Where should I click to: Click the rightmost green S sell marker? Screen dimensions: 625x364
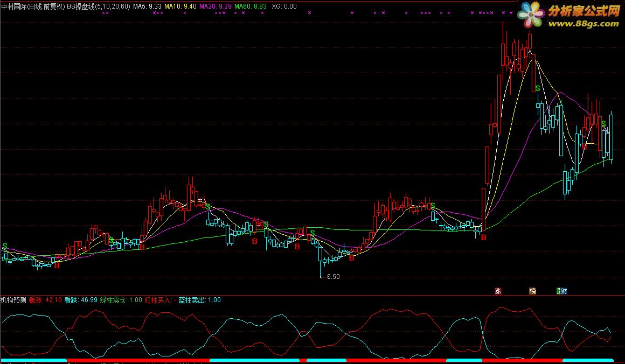pos(604,123)
